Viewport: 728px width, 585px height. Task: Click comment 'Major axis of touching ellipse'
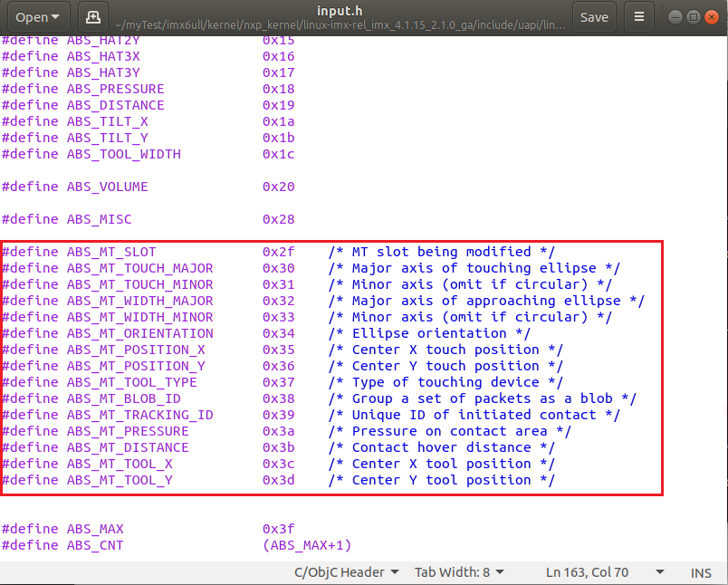[x=474, y=268]
